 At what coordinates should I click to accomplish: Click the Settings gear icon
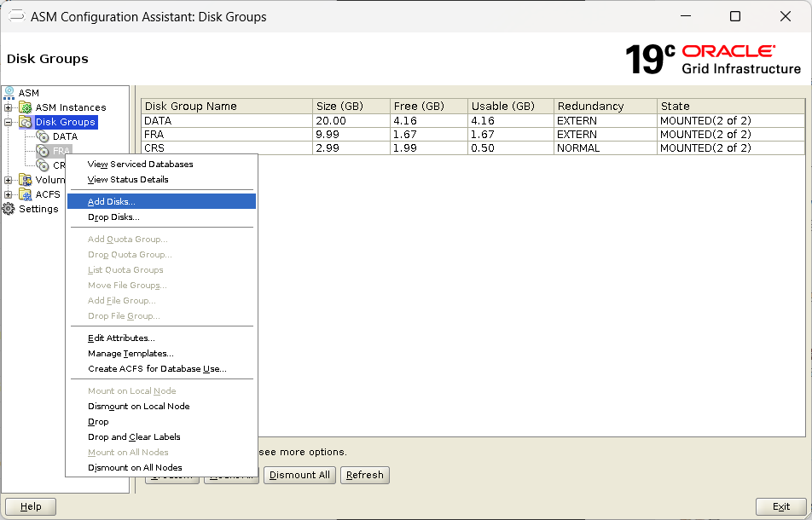point(9,209)
